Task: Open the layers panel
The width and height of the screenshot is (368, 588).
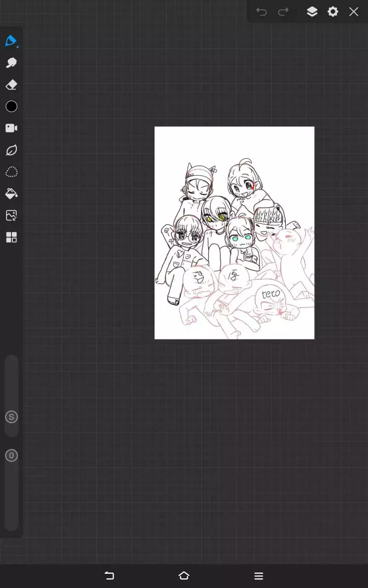Action: click(312, 12)
